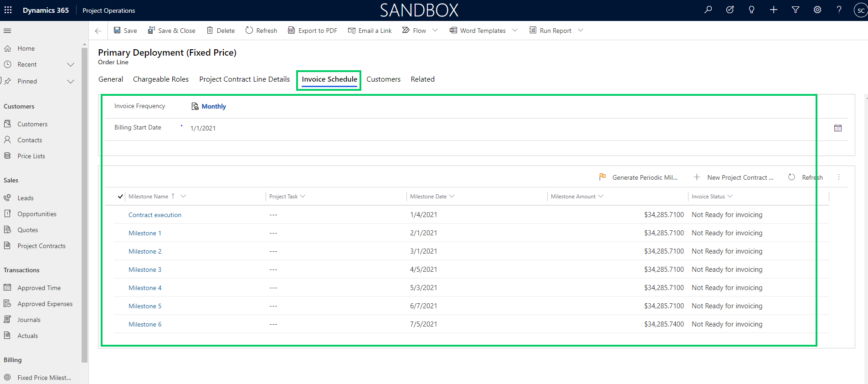
Task: Click the advanced find filter icon
Action: [796, 10]
